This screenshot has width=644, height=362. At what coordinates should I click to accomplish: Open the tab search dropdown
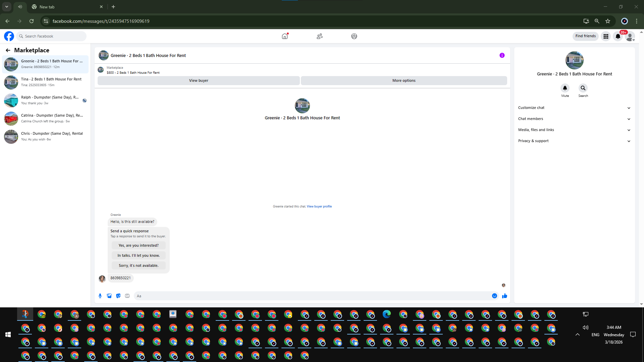point(7,7)
